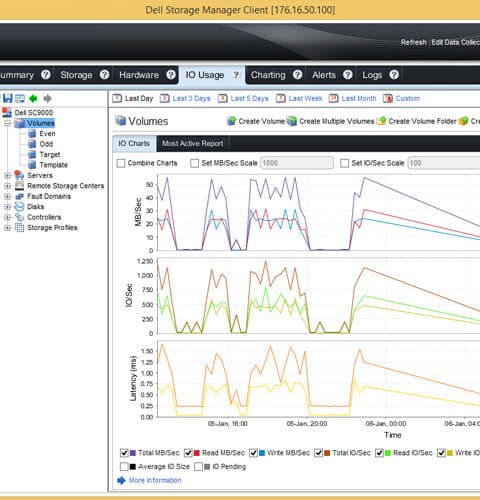Open the Summary tab help icon
The width and height of the screenshot is (480, 500).
(46, 75)
